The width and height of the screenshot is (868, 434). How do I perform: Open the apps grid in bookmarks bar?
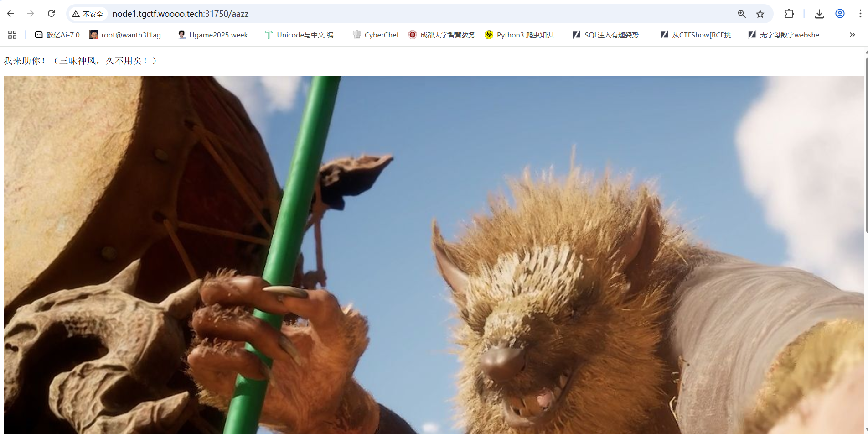pyautogui.click(x=12, y=35)
